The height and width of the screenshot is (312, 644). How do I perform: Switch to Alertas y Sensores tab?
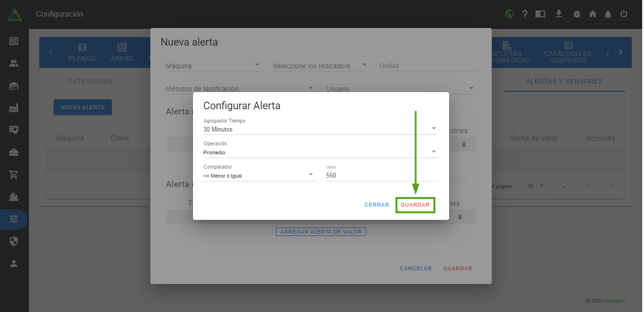(x=564, y=81)
